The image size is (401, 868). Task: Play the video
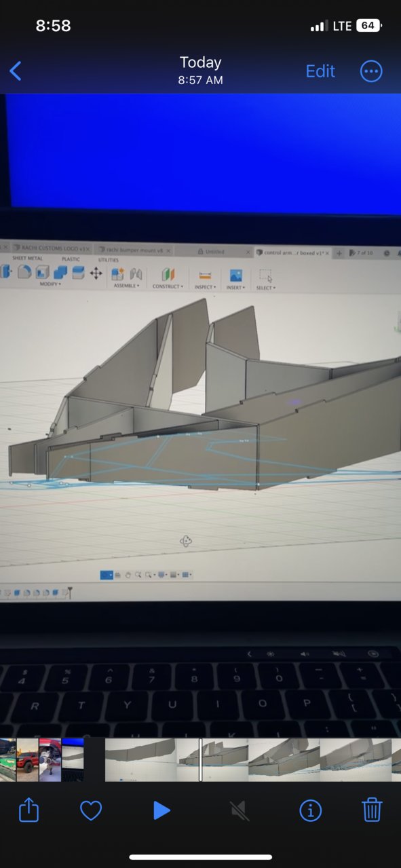pyautogui.click(x=161, y=810)
